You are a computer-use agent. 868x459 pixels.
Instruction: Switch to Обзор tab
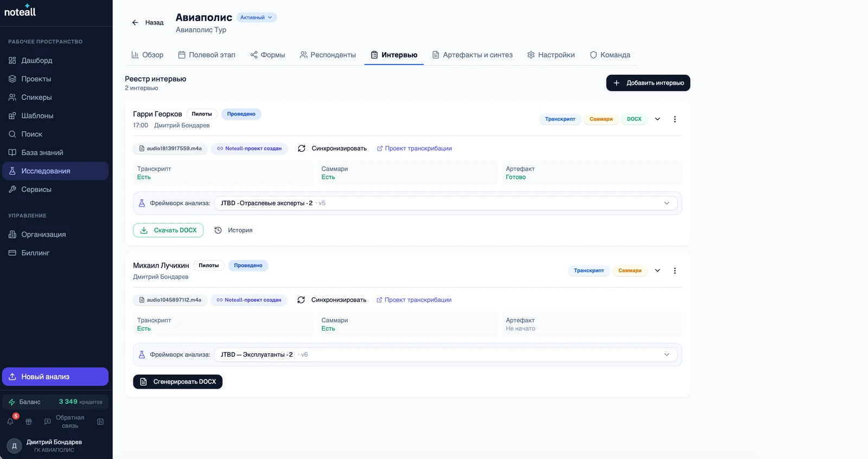point(147,55)
